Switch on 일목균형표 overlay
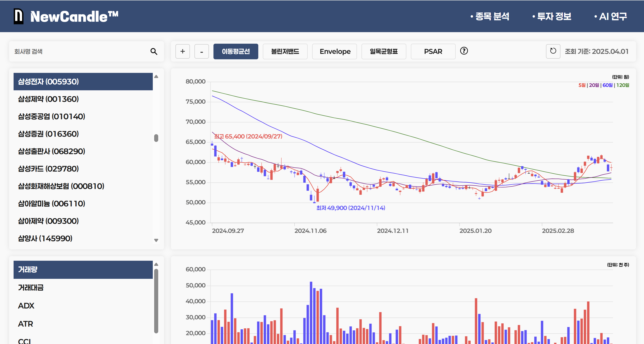This screenshot has height=344, width=644. pyautogui.click(x=384, y=52)
